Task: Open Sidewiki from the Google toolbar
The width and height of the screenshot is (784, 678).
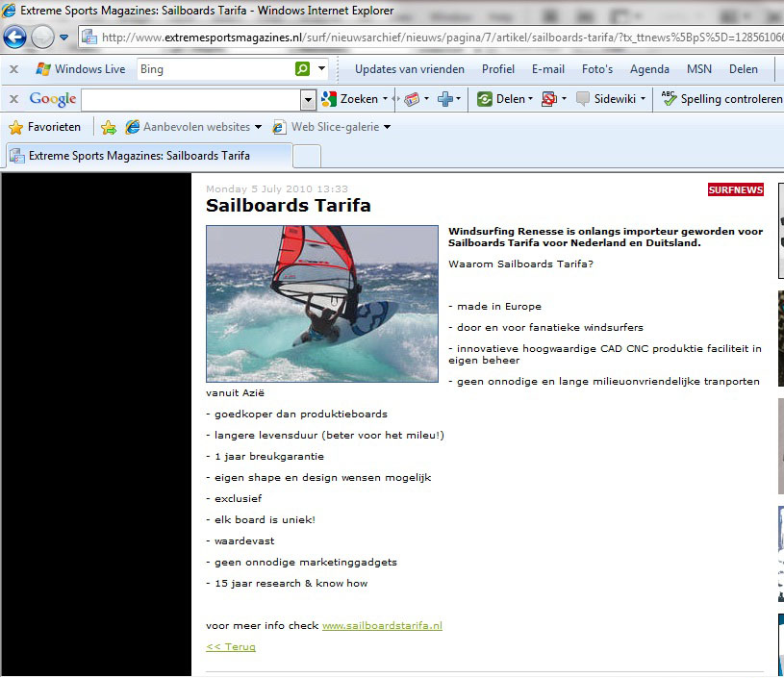Action: click(605, 99)
